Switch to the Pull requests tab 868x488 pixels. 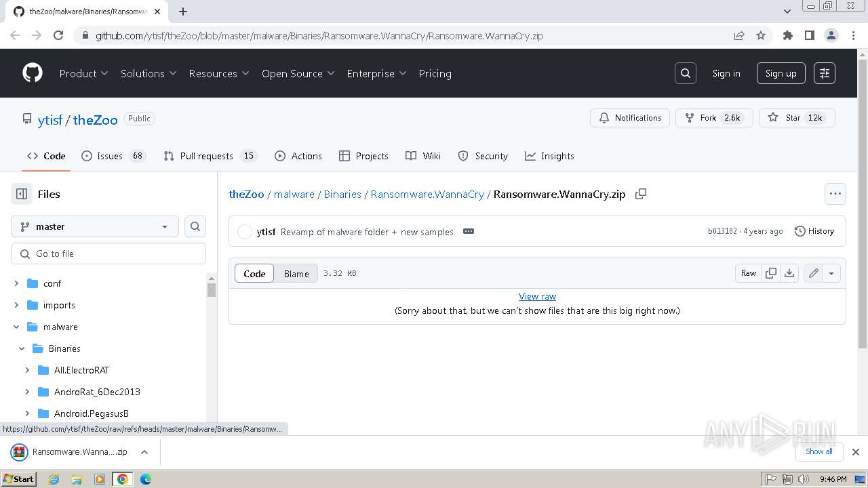(x=210, y=156)
